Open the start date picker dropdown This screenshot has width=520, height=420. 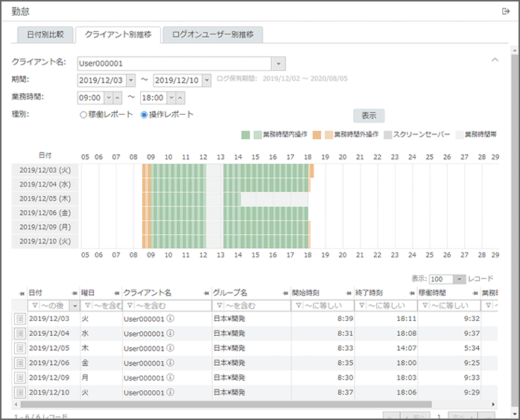131,80
